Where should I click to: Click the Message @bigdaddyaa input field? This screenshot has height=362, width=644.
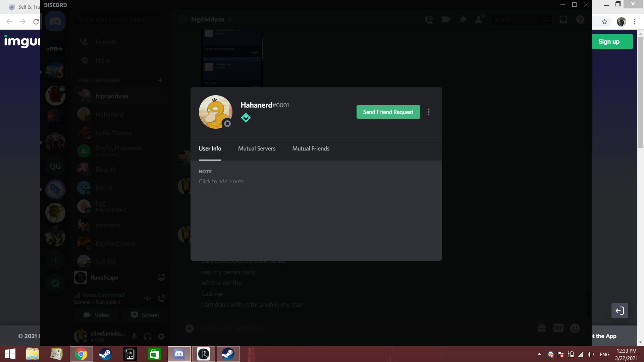[366, 328]
